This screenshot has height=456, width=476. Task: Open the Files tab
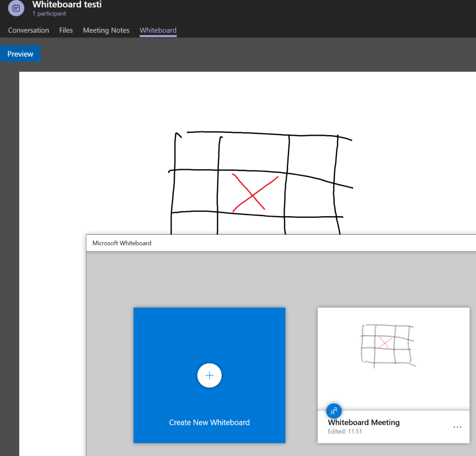[x=66, y=30]
